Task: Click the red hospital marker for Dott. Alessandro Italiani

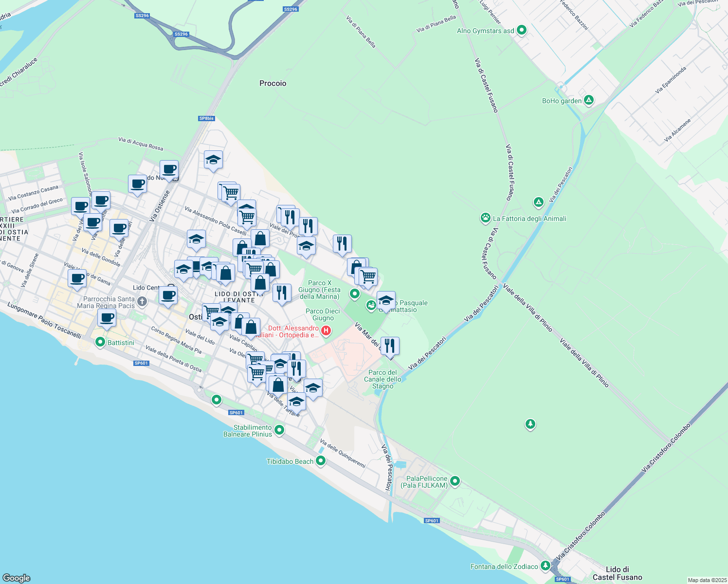Action: (x=326, y=330)
